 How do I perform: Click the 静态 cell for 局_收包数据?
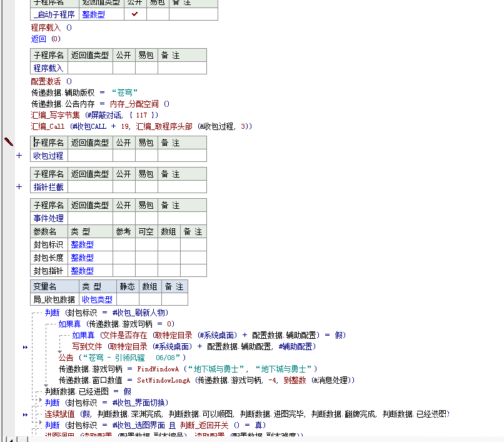coord(128,299)
